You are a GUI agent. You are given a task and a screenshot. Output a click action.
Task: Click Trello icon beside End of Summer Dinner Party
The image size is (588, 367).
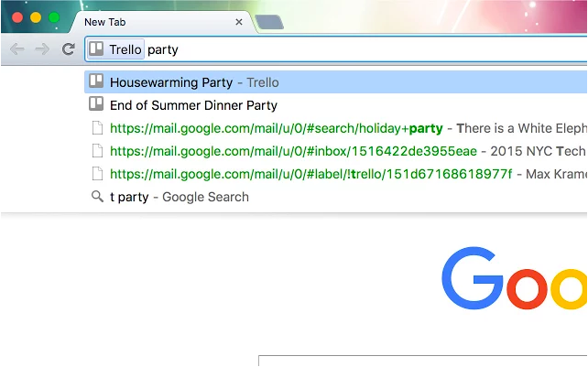[x=96, y=104]
